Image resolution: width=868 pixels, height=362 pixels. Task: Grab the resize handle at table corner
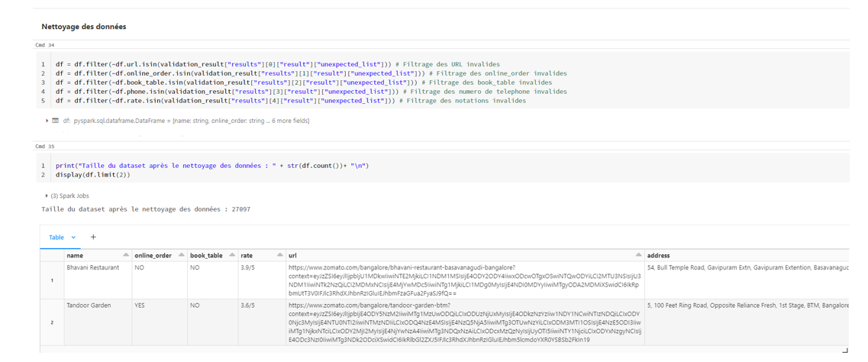tap(845, 351)
